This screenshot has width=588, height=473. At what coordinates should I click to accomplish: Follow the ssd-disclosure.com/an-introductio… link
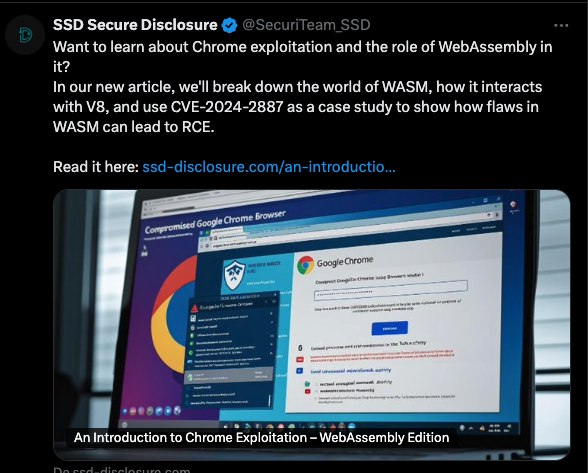[269, 167]
